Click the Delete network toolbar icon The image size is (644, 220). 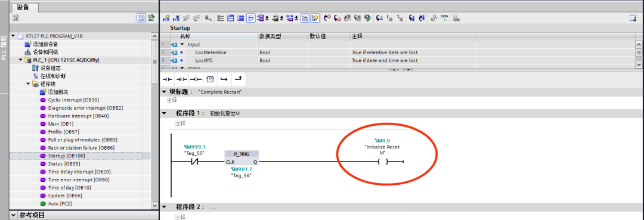click(176, 18)
